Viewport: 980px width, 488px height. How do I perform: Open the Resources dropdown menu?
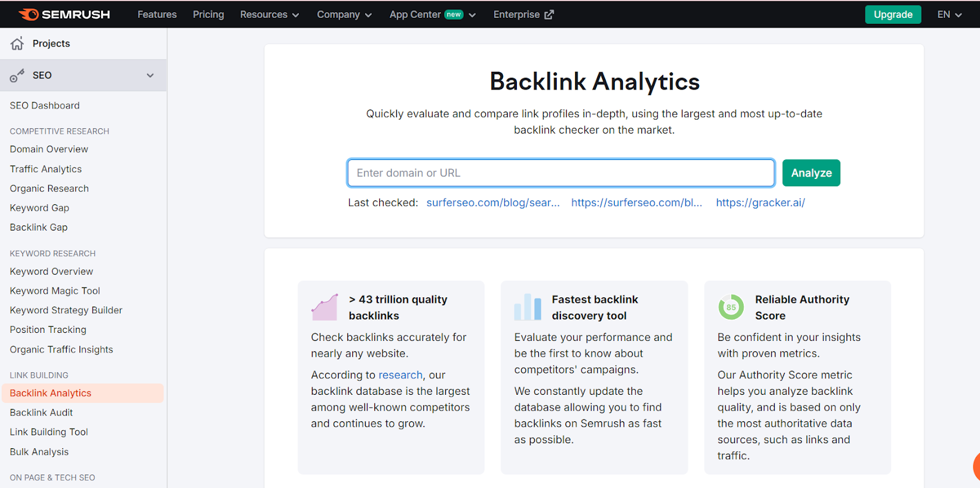[269, 14]
